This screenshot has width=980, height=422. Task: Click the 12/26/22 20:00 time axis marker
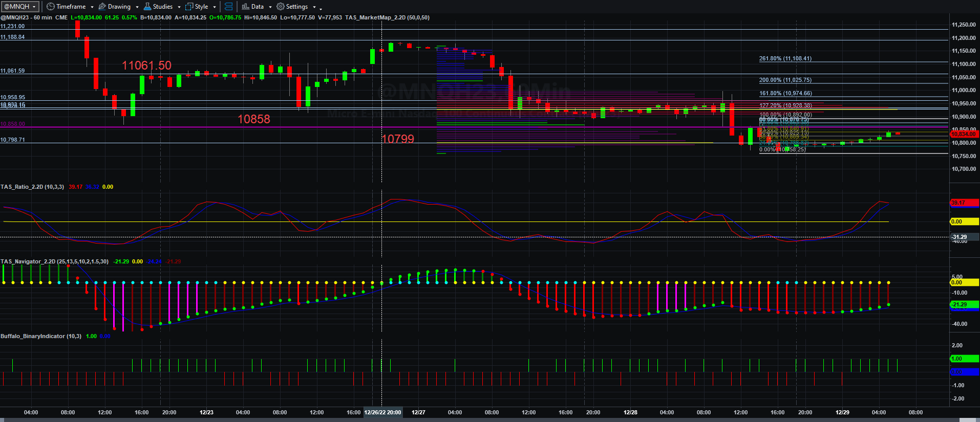click(382, 412)
